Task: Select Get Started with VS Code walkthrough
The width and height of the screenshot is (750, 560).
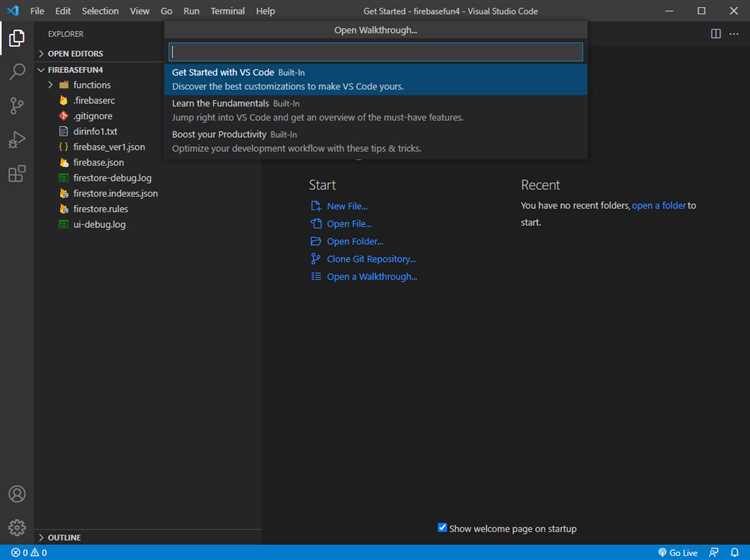Action: click(376, 79)
